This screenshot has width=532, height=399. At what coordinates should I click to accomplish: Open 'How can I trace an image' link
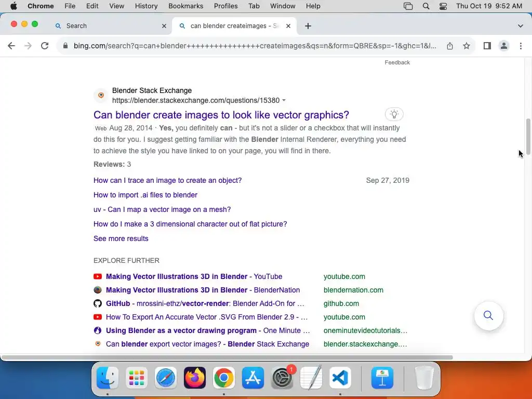168,180
